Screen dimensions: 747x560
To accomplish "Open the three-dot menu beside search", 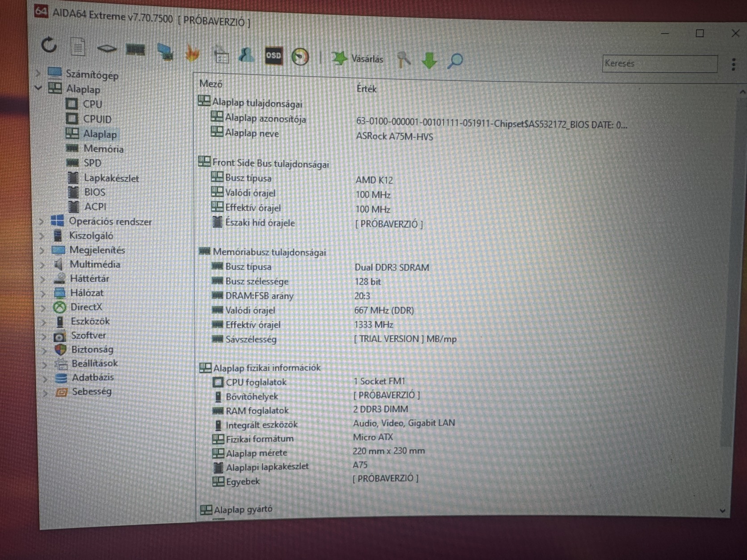I will pos(734,64).
